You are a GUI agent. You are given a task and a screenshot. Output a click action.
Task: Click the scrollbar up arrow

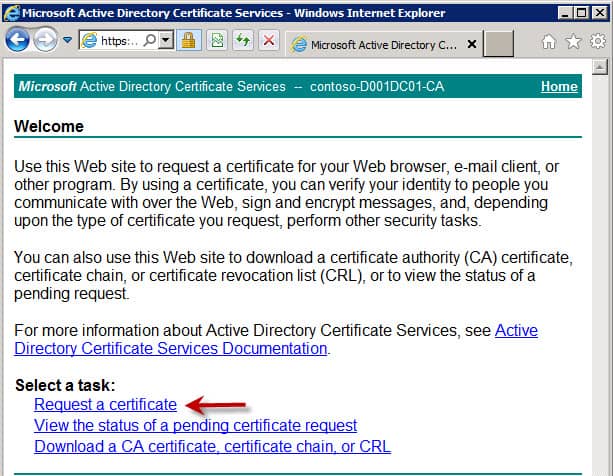click(x=600, y=67)
